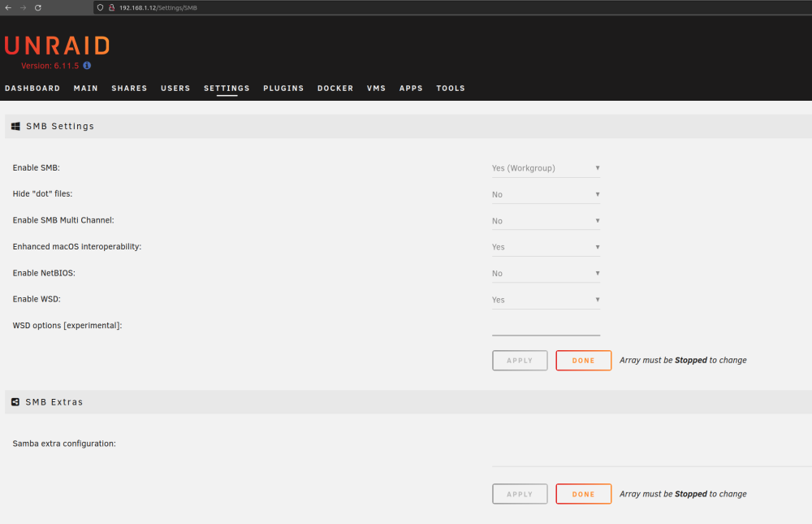Click Done in SMB Settings section
Screen dimensions: 812x524
pos(584,361)
